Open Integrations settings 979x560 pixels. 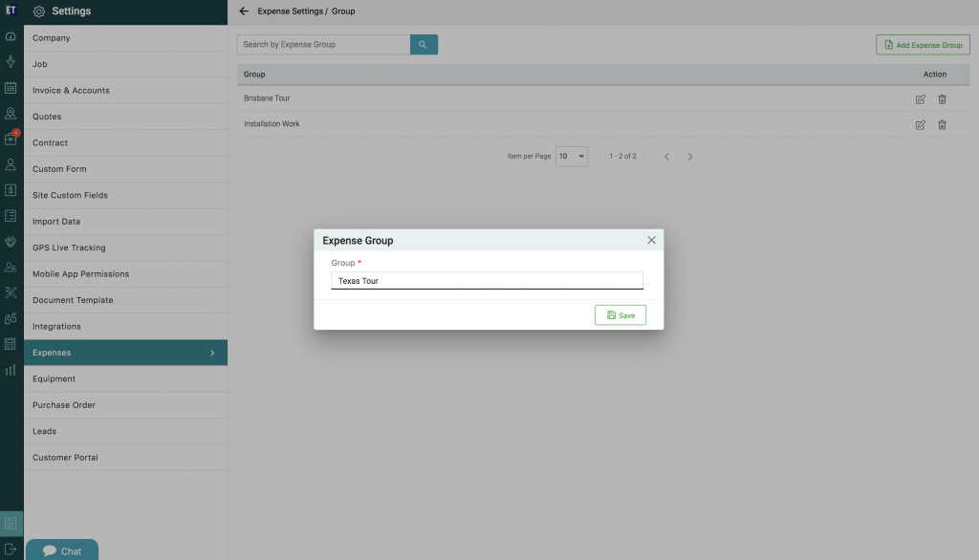click(125, 327)
